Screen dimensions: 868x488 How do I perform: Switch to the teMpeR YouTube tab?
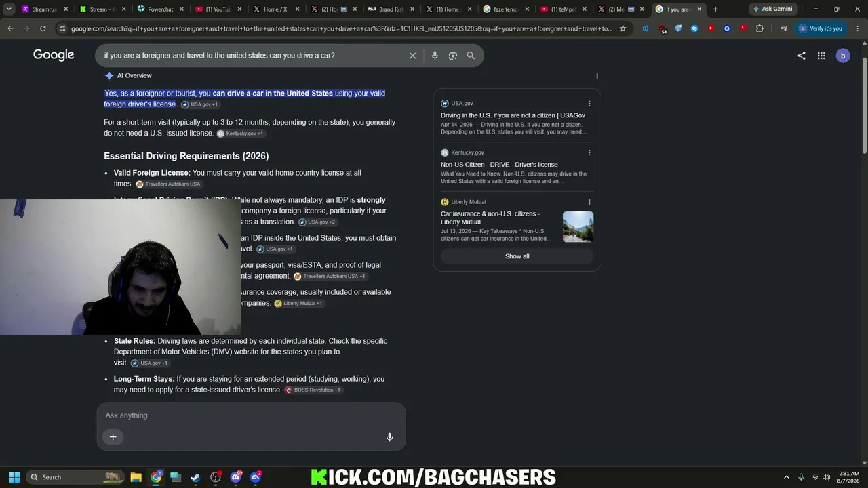click(x=564, y=9)
